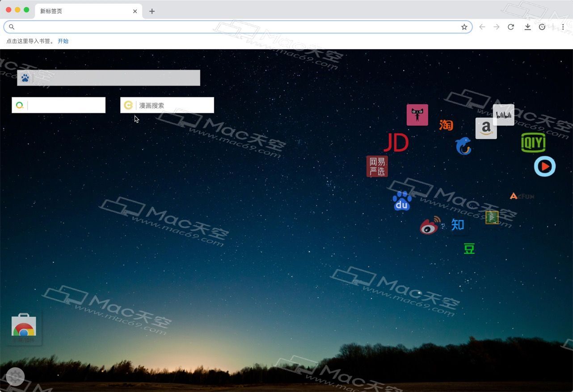The height and width of the screenshot is (392, 573).
Task: Click the yellow C comic search icon
Action: 128,105
